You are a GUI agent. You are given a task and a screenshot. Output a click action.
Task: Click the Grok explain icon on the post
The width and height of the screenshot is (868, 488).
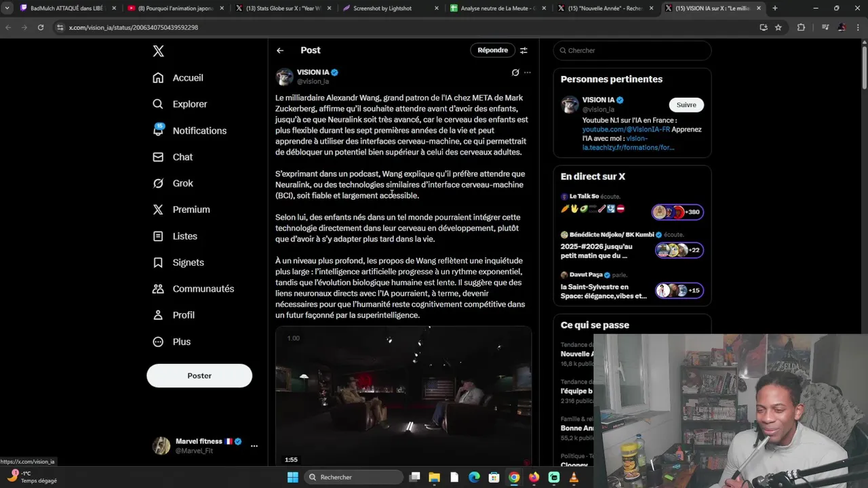tap(515, 73)
